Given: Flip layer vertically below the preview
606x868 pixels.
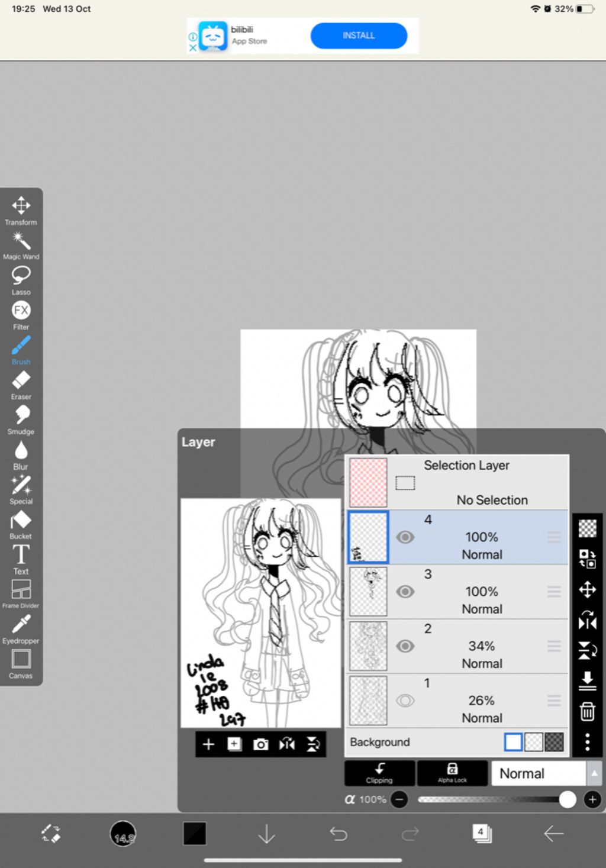Looking at the screenshot, I should pyautogui.click(x=313, y=744).
